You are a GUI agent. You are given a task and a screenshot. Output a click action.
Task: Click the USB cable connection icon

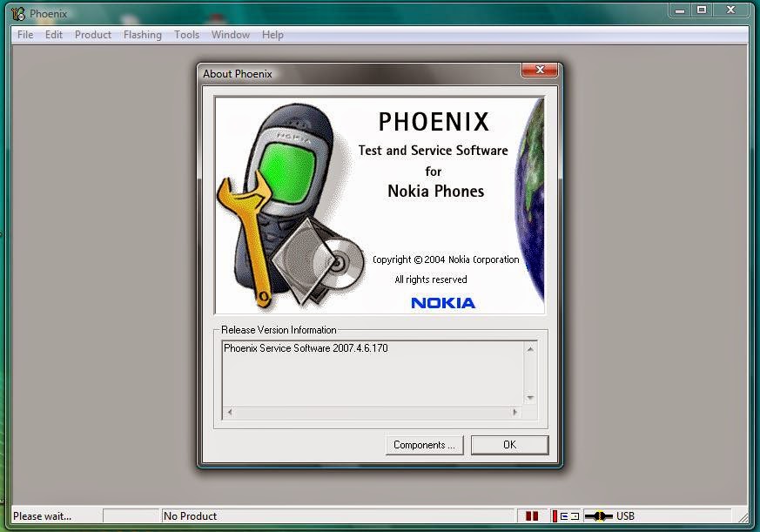[599, 516]
